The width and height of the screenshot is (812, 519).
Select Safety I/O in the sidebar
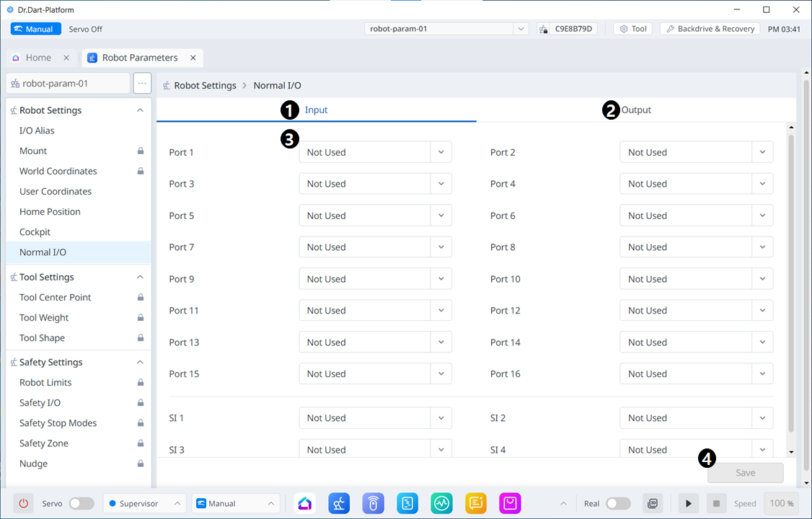tap(40, 403)
